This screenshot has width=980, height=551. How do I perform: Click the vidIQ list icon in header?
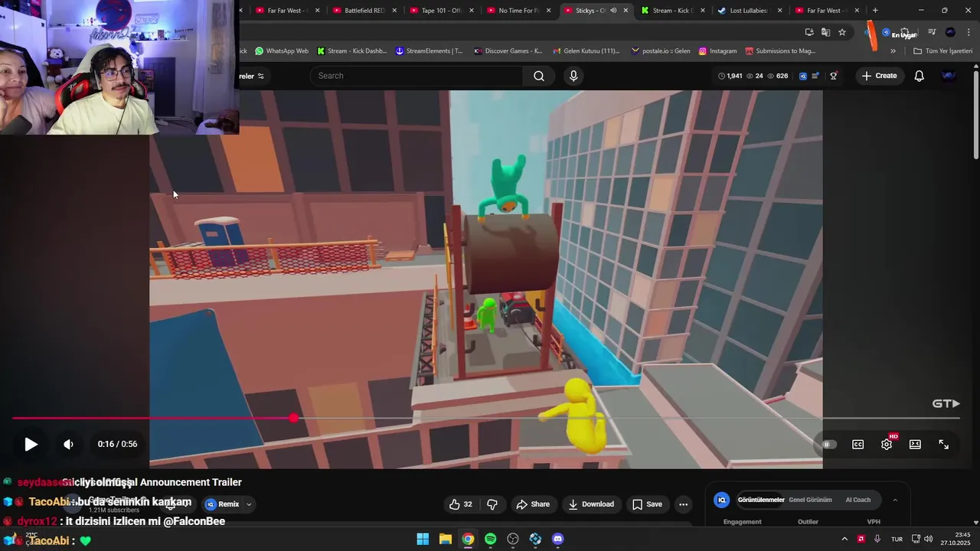815,76
